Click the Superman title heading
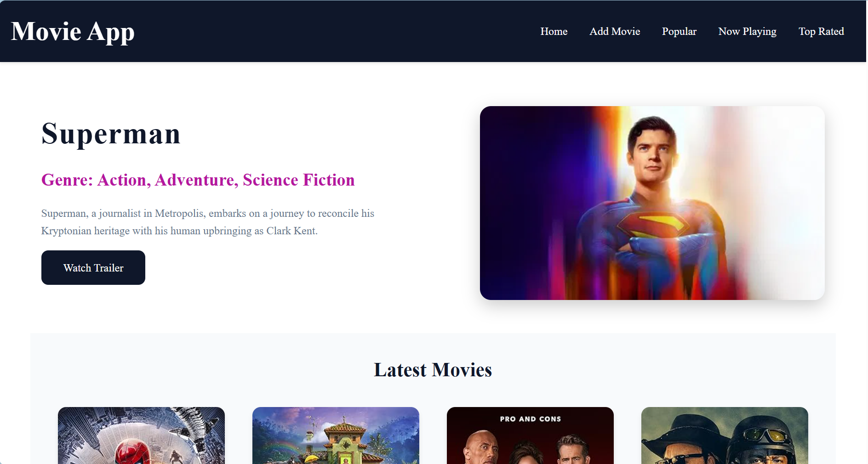This screenshot has height=464, width=868. (x=111, y=134)
